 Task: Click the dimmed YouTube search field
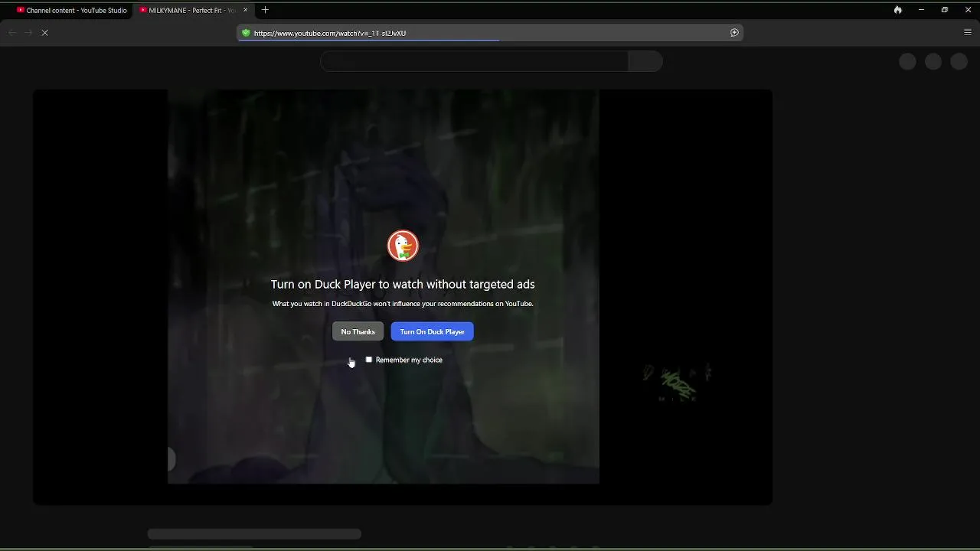point(475,61)
